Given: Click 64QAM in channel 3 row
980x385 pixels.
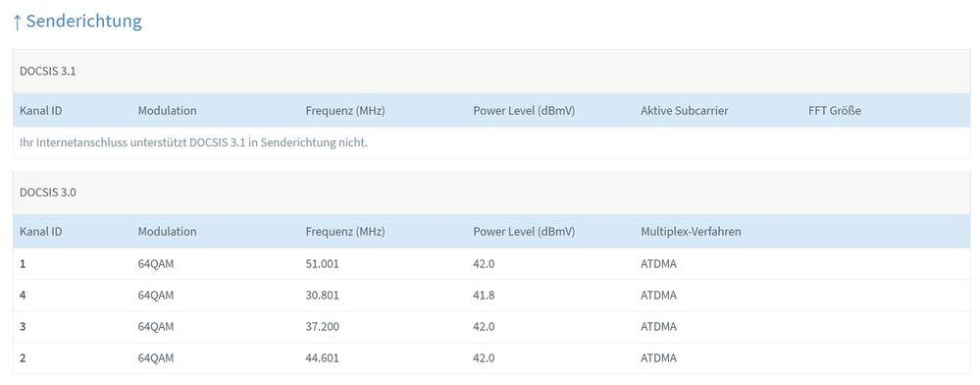Looking at the screenshot, I should point(156,327).
